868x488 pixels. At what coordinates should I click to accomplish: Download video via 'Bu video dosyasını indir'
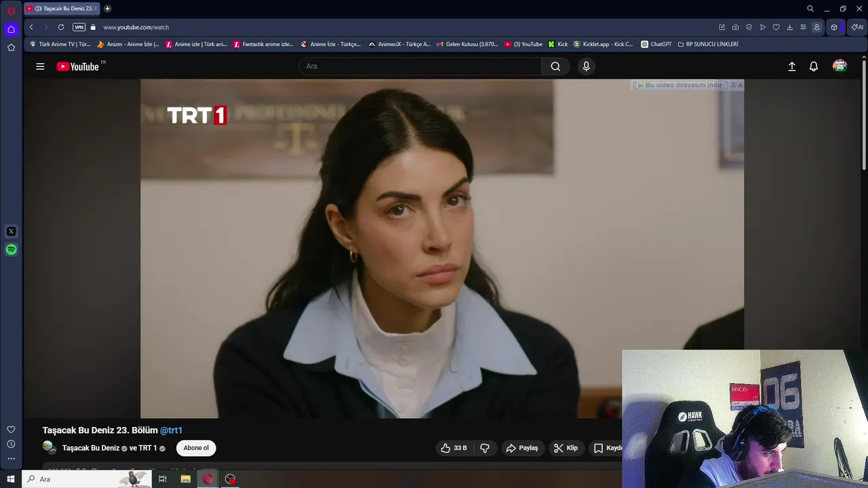point(679,85)
